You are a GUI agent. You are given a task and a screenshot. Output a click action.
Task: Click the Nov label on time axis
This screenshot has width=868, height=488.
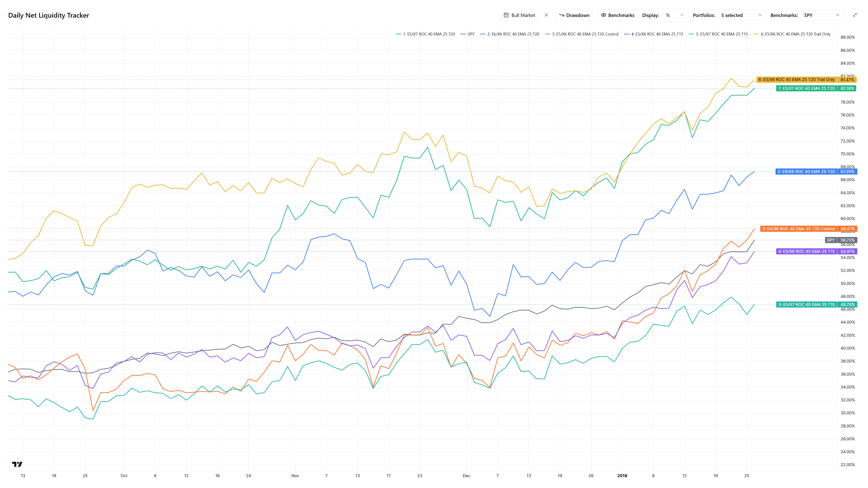(x=295, y=476)
